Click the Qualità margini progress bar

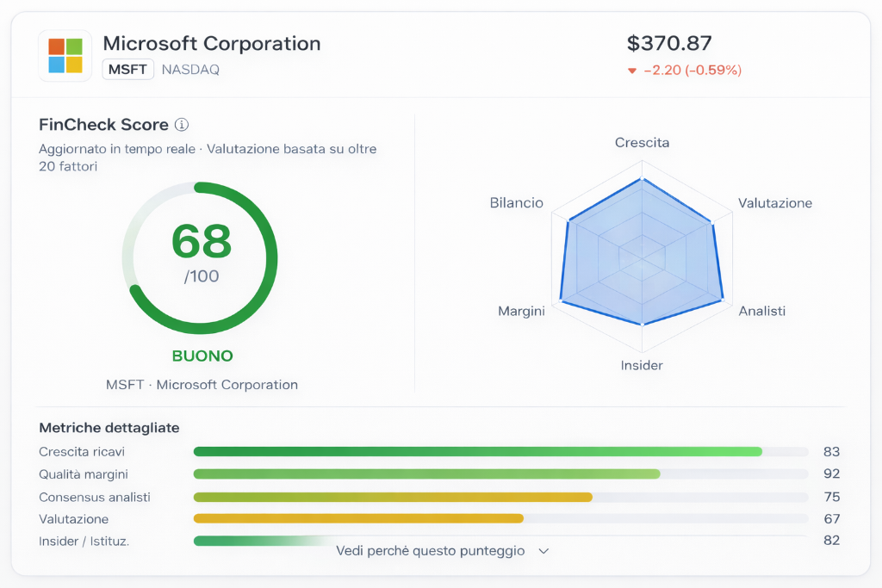(x=500, y=473)
